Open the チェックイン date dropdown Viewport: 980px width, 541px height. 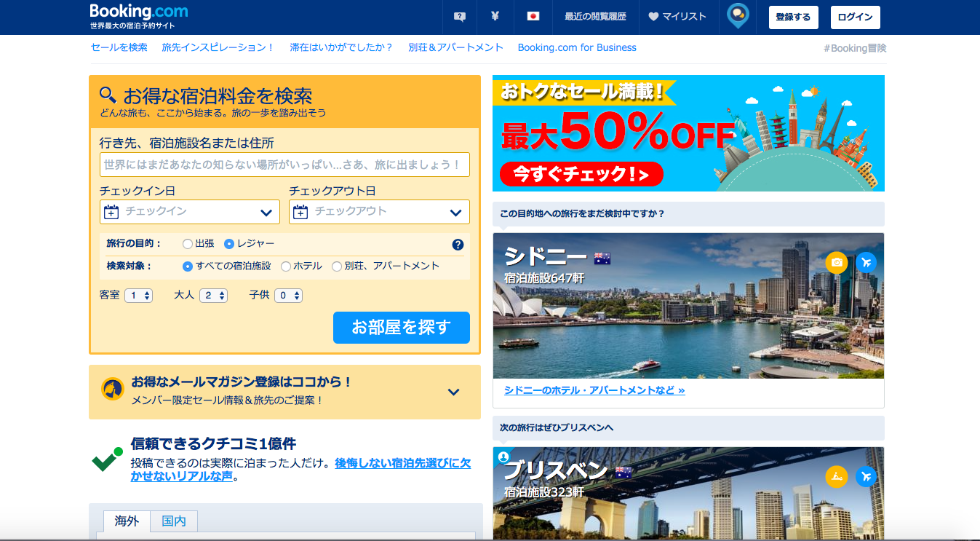point(189,212)
